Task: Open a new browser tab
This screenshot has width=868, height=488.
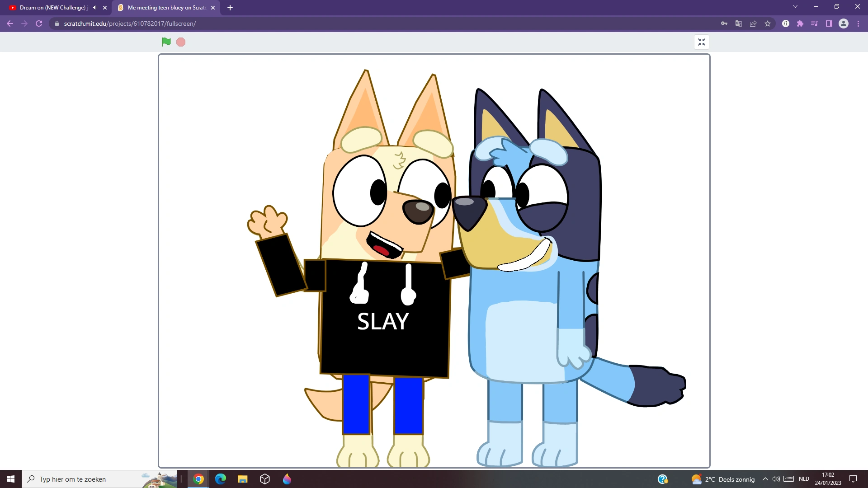Action: 230,8
